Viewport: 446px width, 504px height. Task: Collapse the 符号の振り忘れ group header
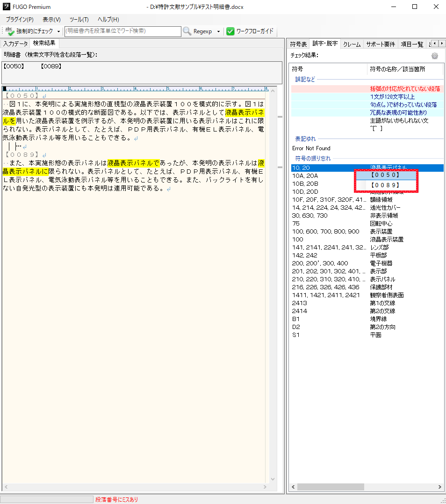[x=313, y=159]
